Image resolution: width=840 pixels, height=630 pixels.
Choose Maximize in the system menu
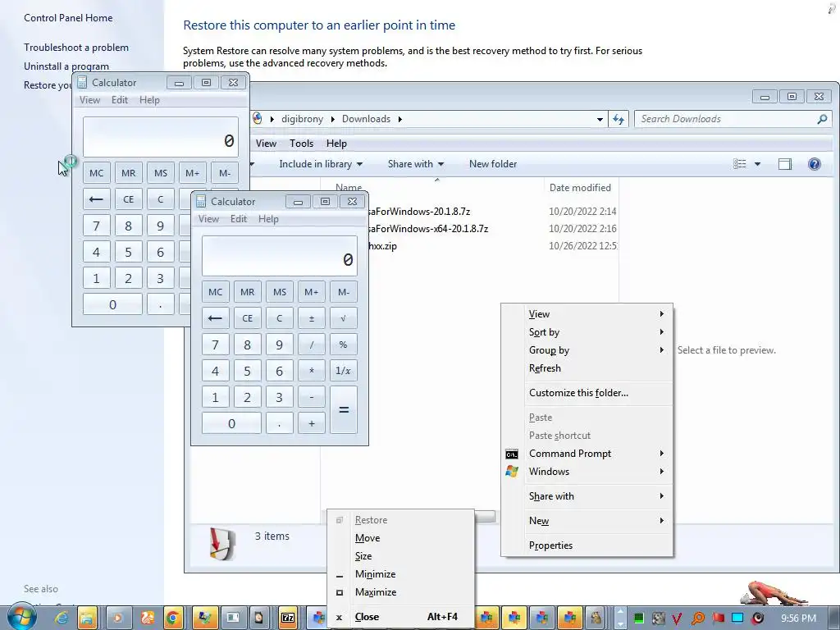(x=400, y=592)
